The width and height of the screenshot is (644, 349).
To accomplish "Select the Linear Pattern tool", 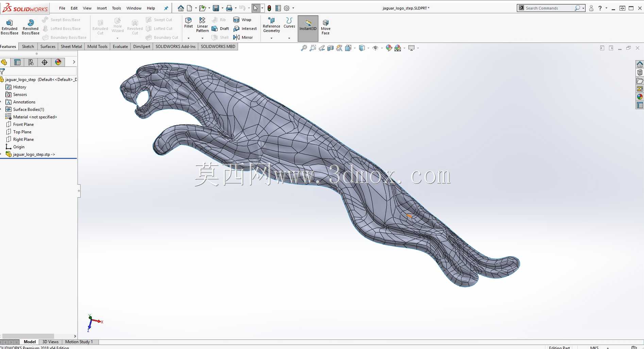I will pyautogui.click(x=202, y=24).
